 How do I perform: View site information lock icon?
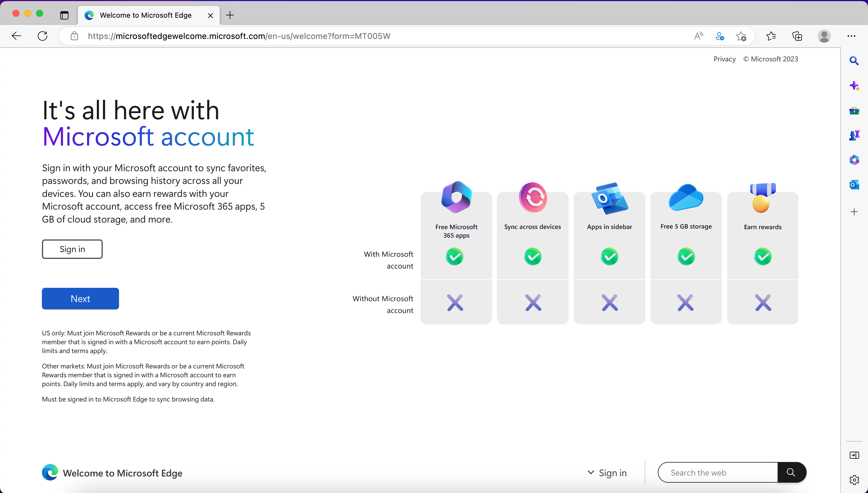coord(74,36)
